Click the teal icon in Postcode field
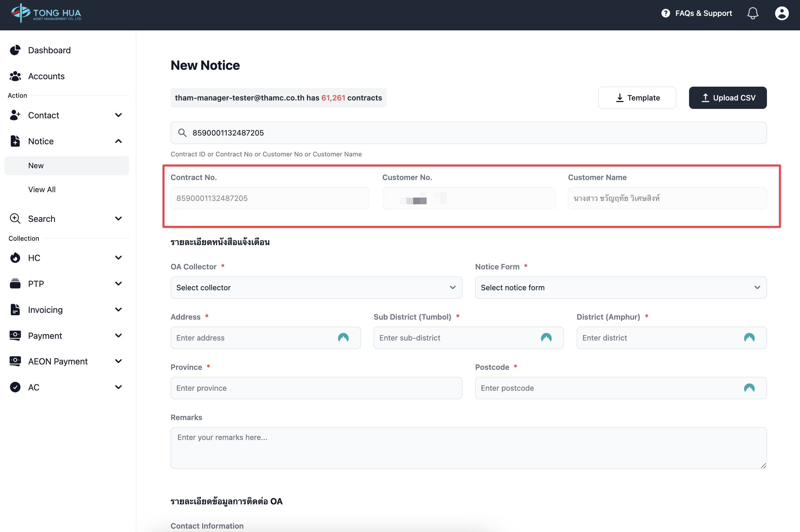800x532 pixels. point(749,388)
